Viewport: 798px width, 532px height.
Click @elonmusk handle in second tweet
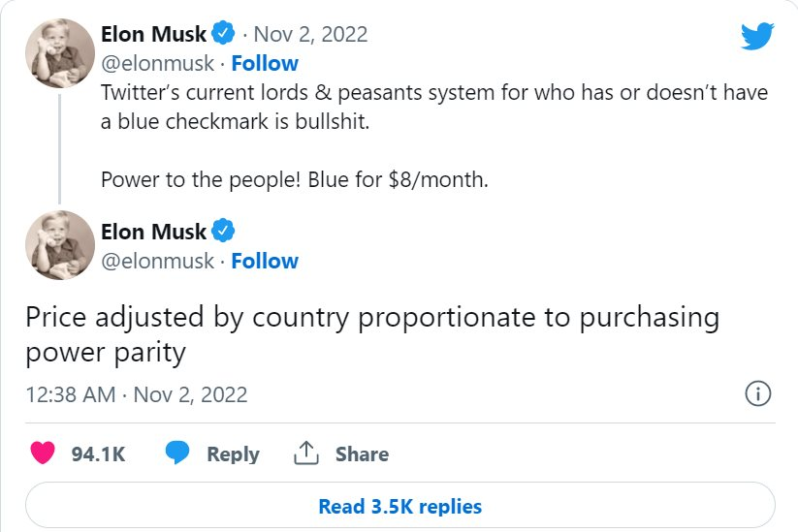tap(156, 261)
